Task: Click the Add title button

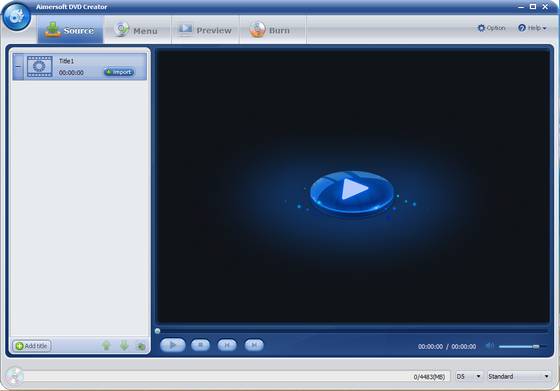Action: tap(32, 346)
